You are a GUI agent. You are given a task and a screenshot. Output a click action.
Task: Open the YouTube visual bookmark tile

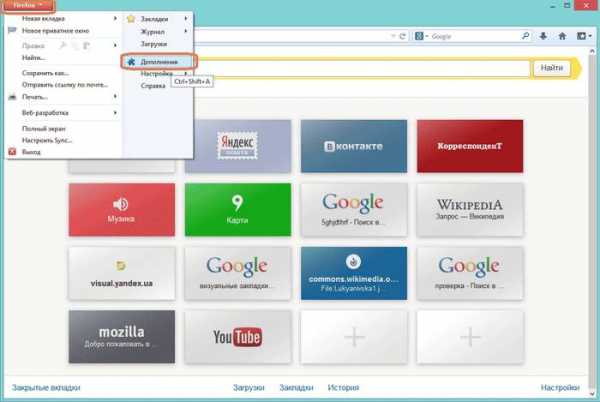pos(236,336)
